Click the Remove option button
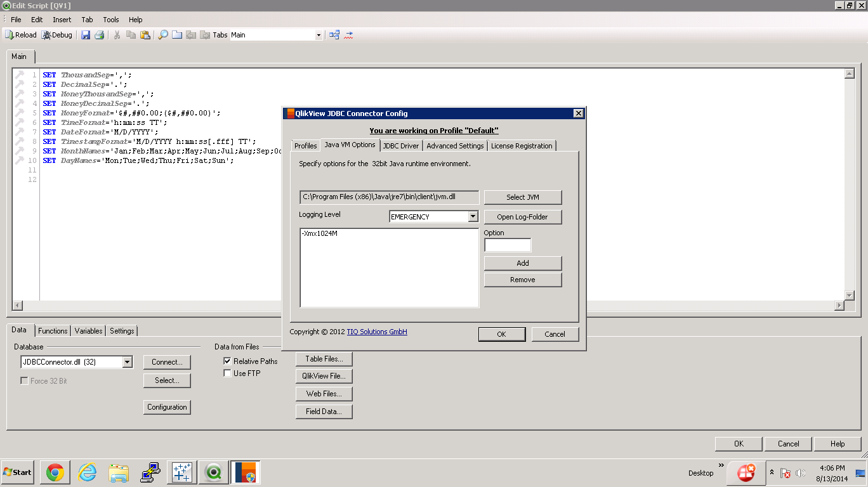Screen dimensions: 868x487 point(523,280)
